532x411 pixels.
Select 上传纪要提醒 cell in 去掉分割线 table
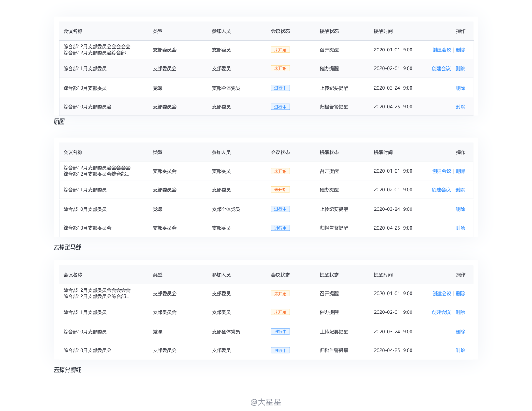click(334, 332)
